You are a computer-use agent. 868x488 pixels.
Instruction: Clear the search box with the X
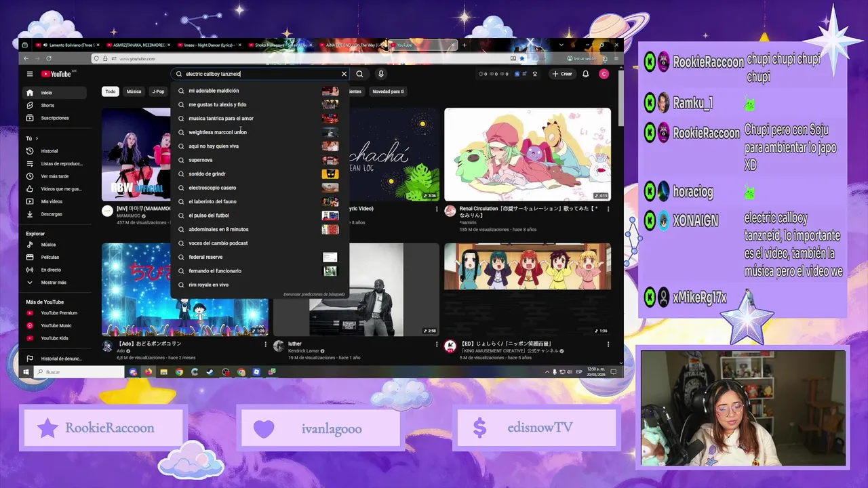click(344, 74)
